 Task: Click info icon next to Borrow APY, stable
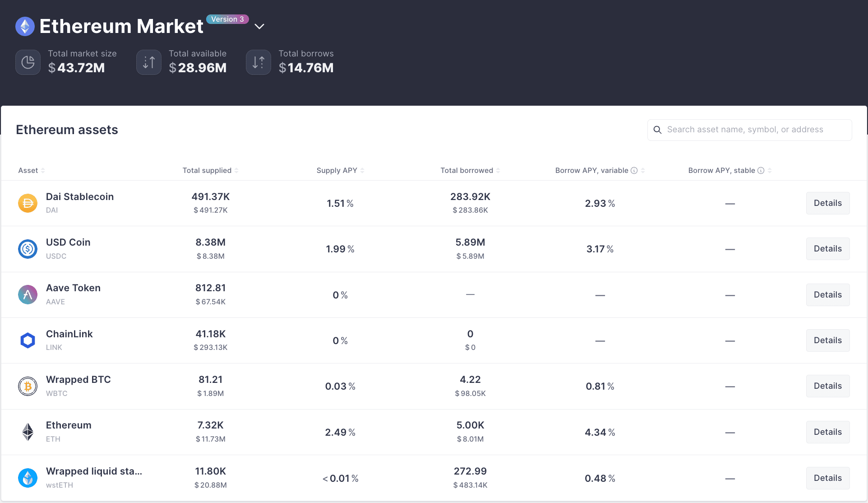pos(761,170)
